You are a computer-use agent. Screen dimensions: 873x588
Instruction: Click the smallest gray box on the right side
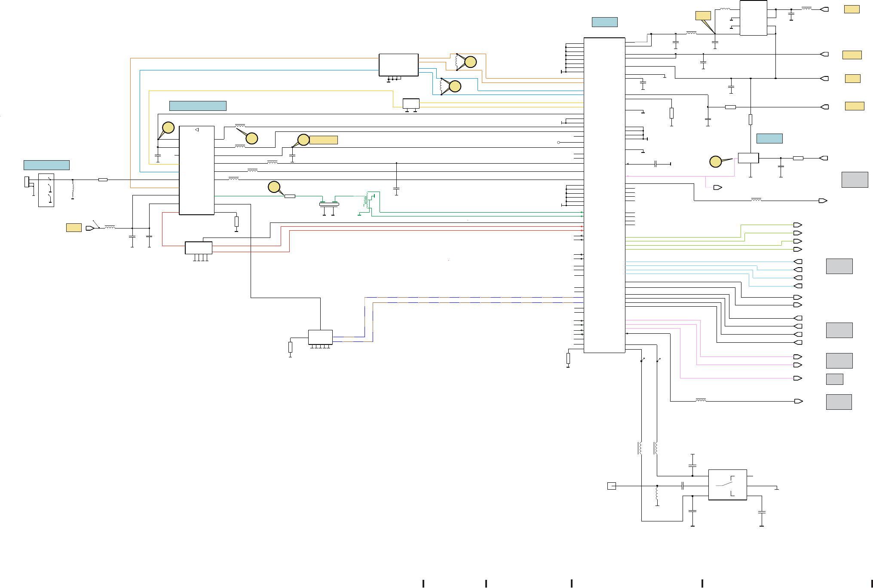834,379
